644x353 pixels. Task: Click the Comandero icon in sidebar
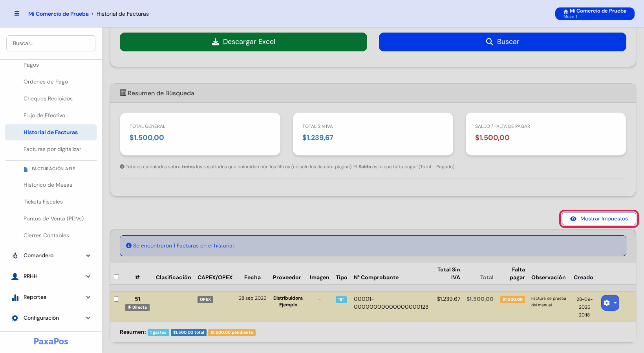click(x=15, y=256)
